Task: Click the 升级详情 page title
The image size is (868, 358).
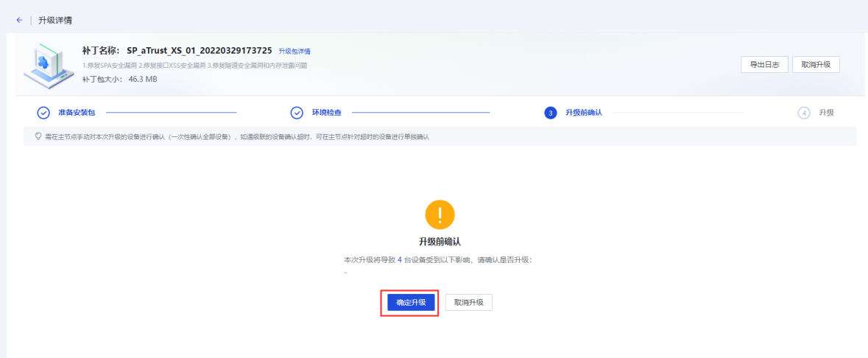Action: point(55,20)
